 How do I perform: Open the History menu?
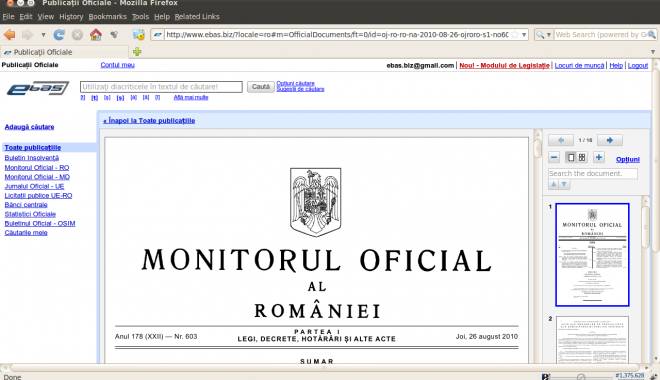71,16
